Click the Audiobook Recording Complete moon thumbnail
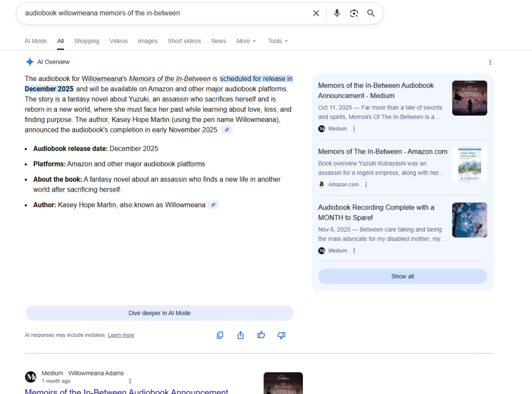This screenshot has width=532, height=394. [x=470, y=220]
